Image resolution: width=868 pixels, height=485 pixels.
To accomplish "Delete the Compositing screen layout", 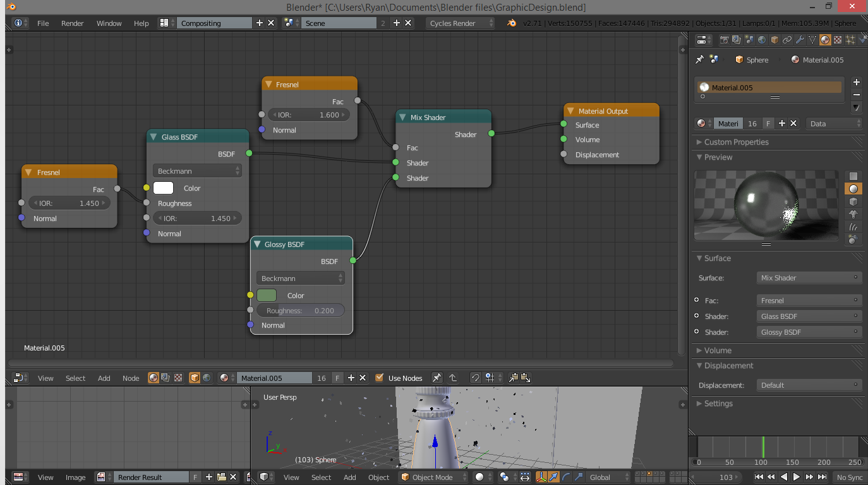I will 271,23.
